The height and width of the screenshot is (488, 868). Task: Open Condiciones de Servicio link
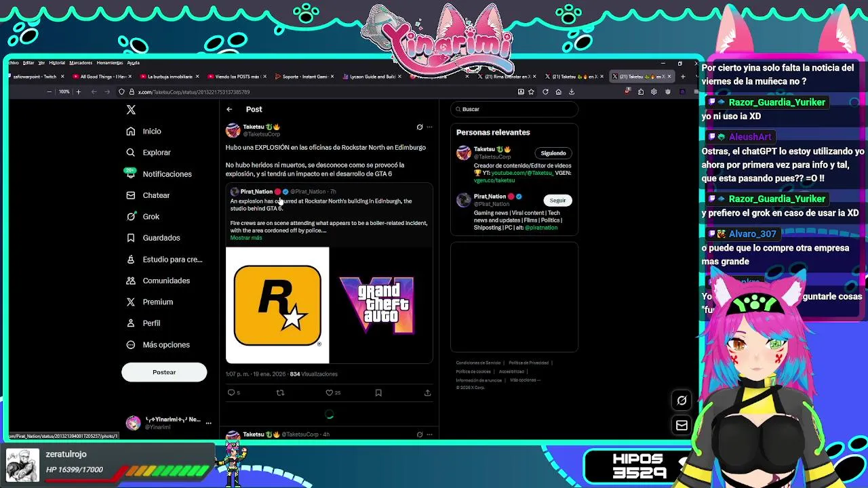(x=478, y=363)
